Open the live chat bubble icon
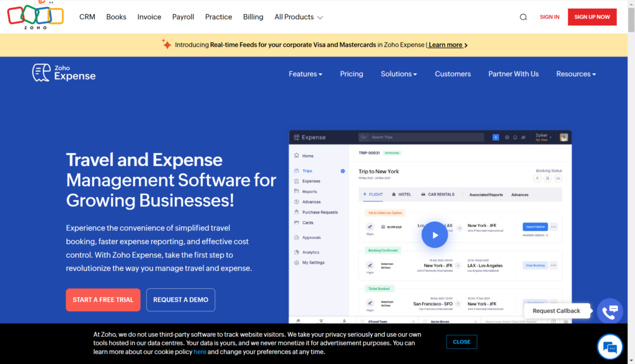 pos(609,347)
